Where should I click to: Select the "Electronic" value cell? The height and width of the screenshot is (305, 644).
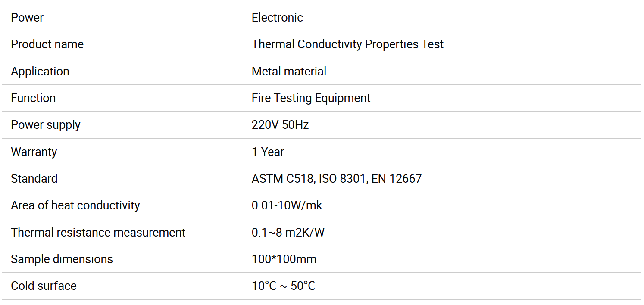(277, 18)
